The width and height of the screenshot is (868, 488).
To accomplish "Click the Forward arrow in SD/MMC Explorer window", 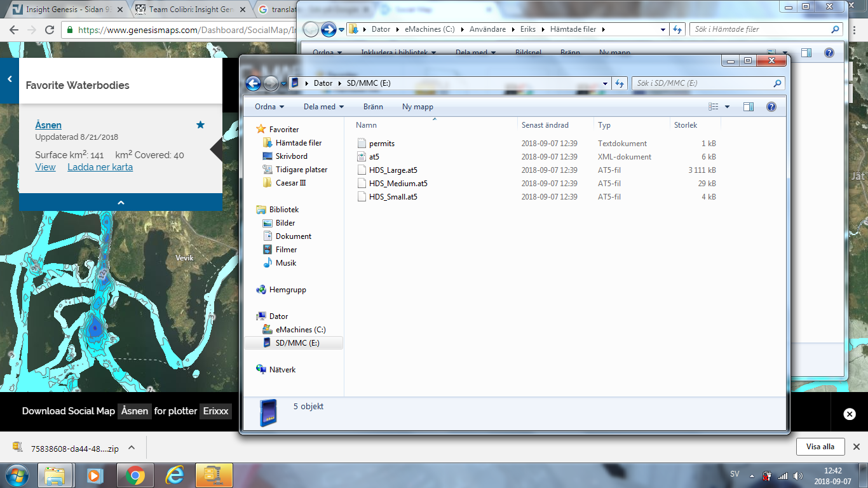I will pyautogui.click(x=271, y=83).
